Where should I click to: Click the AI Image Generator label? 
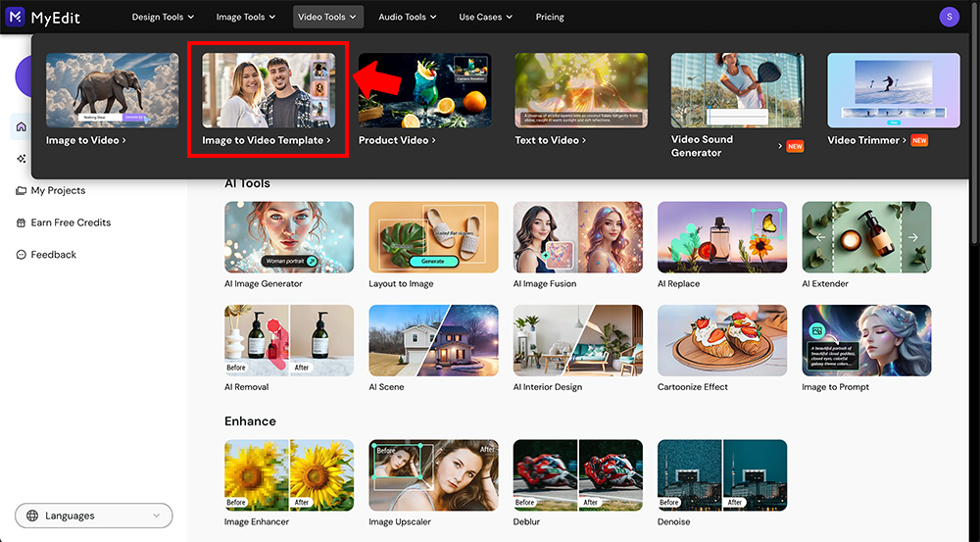coord(263,284)
